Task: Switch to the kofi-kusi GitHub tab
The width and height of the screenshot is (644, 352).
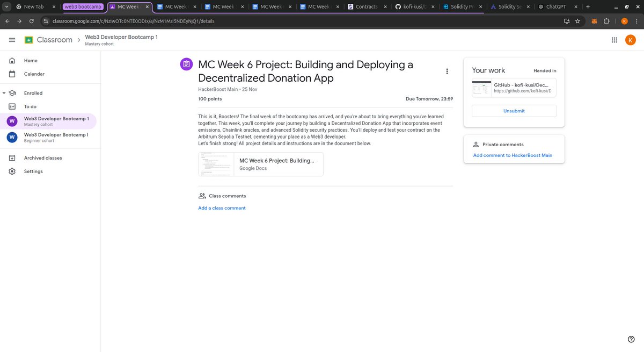Action: 415,6
